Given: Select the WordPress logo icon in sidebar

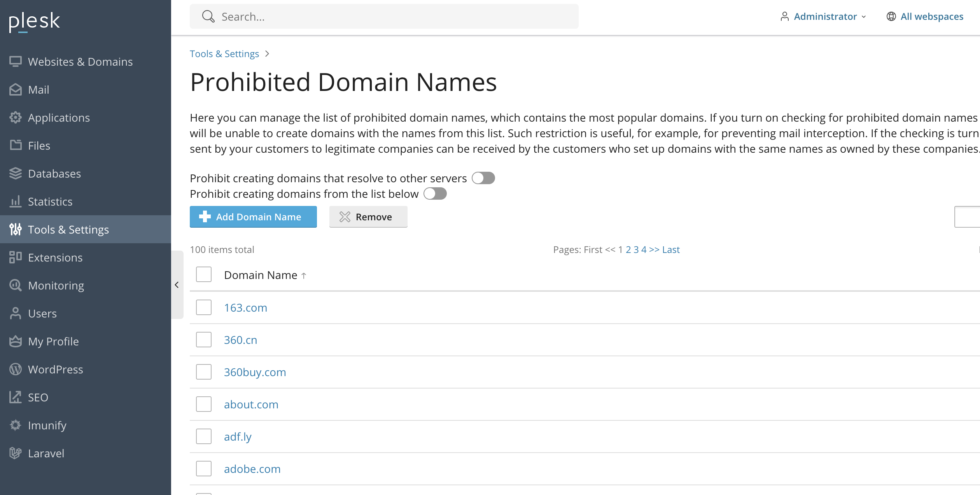Looking at the screenshot, I should click(16, 369).
